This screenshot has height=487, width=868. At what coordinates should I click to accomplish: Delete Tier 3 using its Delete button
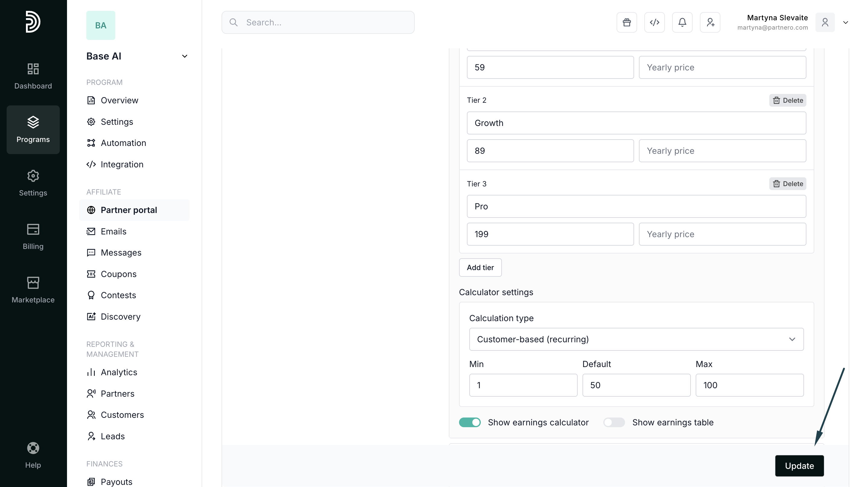(787, 184)
